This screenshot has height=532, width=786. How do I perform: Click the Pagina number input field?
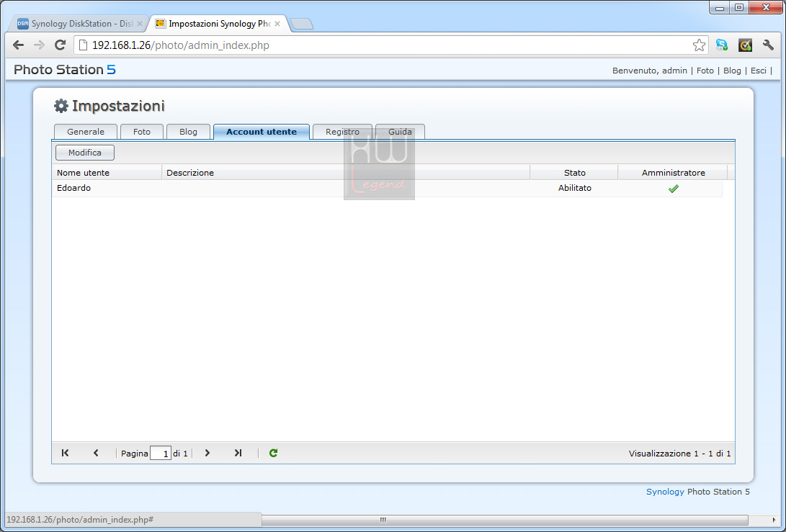(161, 454)
